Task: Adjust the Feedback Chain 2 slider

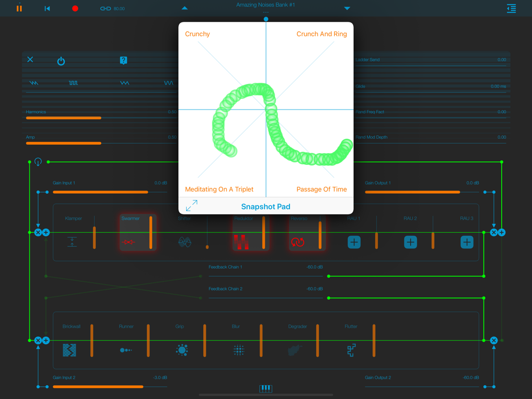Action: pos(265,298)
